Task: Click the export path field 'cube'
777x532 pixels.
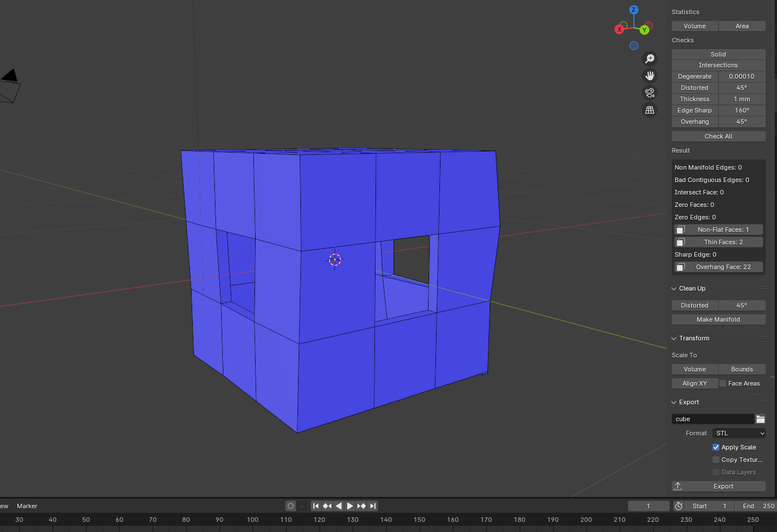Action: [713, 419]
